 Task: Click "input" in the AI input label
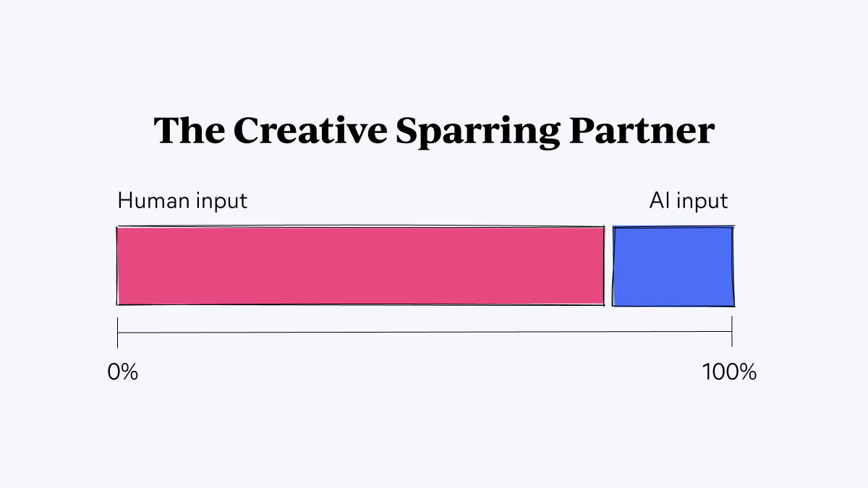pos(702,201)
